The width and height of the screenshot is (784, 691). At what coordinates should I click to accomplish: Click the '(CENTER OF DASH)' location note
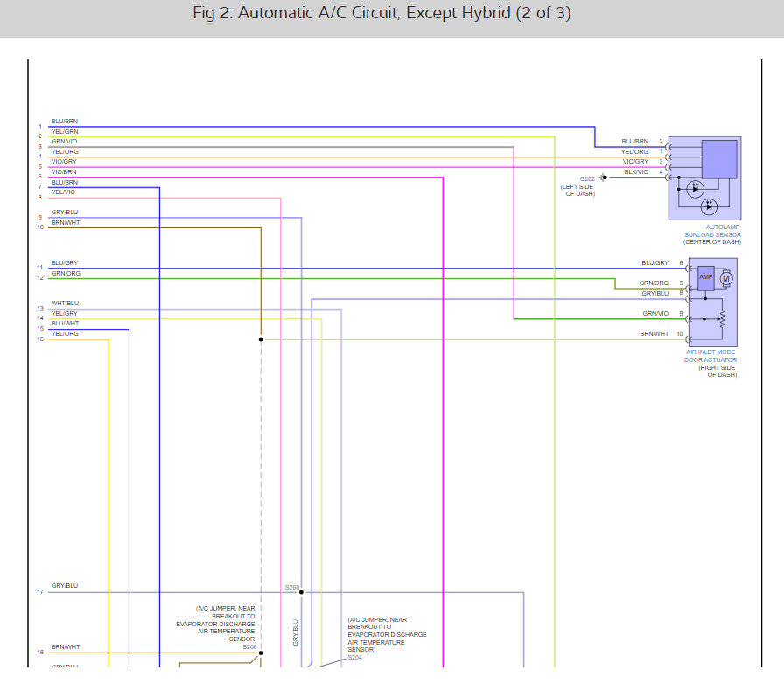(712, 242)
